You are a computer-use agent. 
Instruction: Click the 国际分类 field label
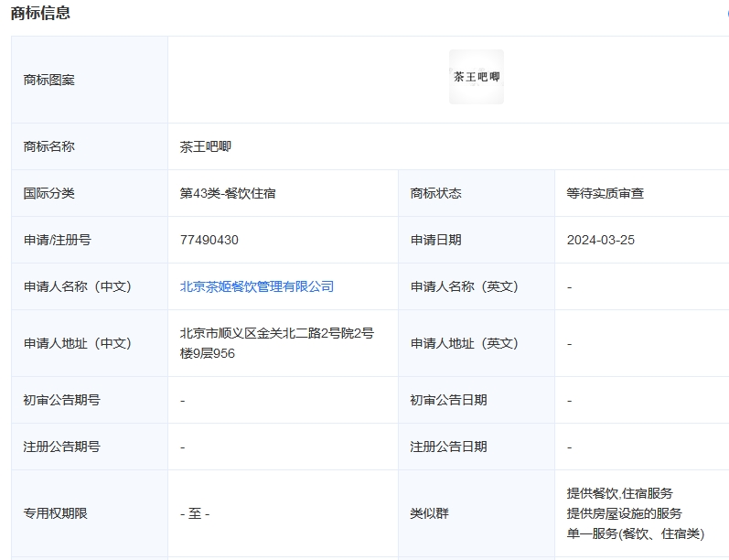point(49,193)
